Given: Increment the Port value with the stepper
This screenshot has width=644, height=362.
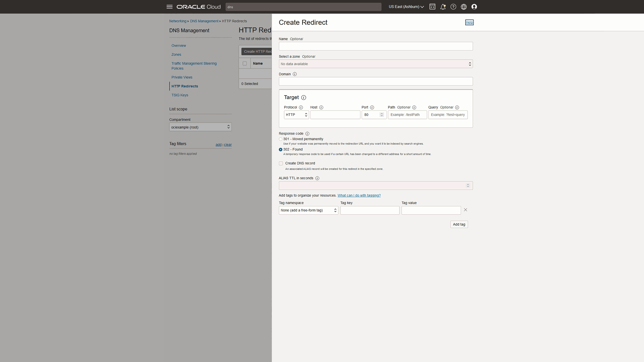Looking at the screenshot, I should pos(382,113).
